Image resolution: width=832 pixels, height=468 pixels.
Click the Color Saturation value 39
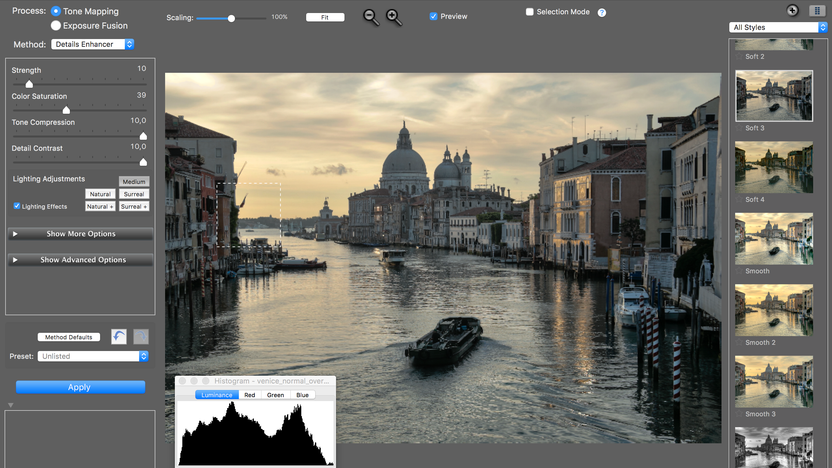point(141,96)
